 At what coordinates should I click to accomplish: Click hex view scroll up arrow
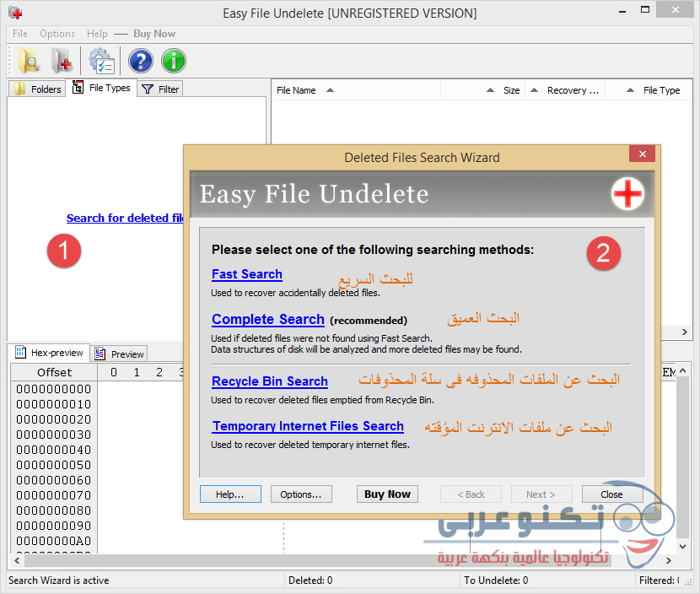tap(682, 370)
